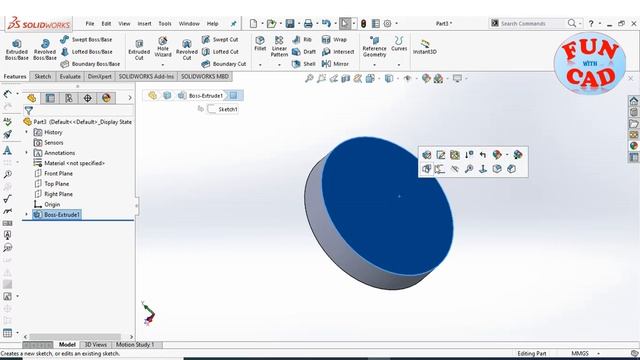
Task: Open the Reference Geometry dropdown arrow
Action: pyautogui.click(x=374, y=65)
